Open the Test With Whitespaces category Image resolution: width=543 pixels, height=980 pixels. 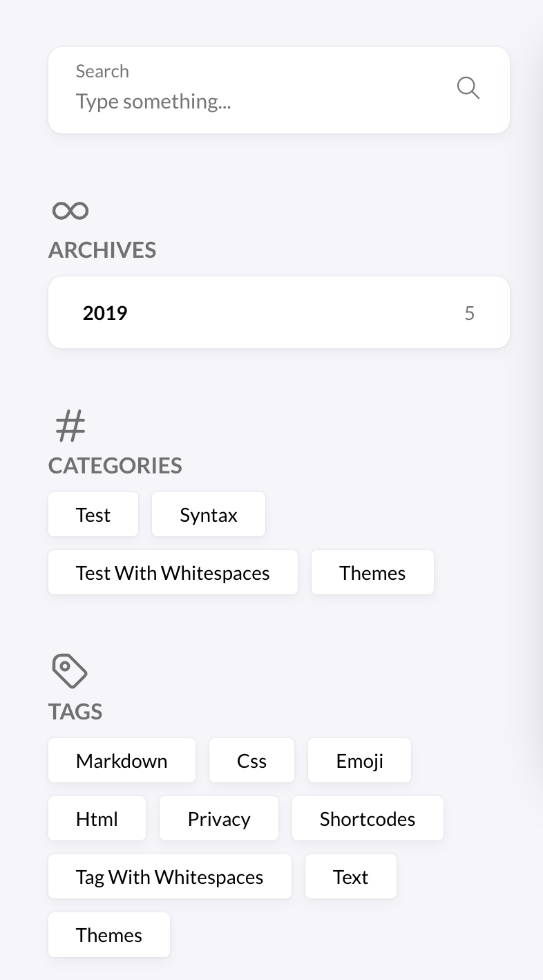[173, 573]
